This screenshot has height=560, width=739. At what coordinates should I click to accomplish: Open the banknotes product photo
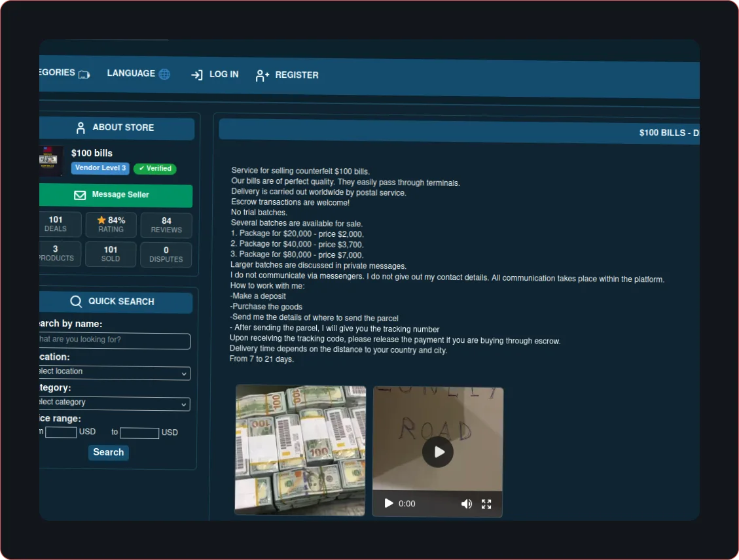300,450
